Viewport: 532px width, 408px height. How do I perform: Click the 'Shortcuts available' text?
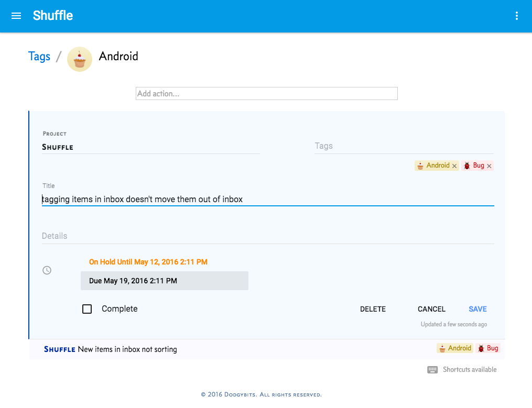pos(470,370)
